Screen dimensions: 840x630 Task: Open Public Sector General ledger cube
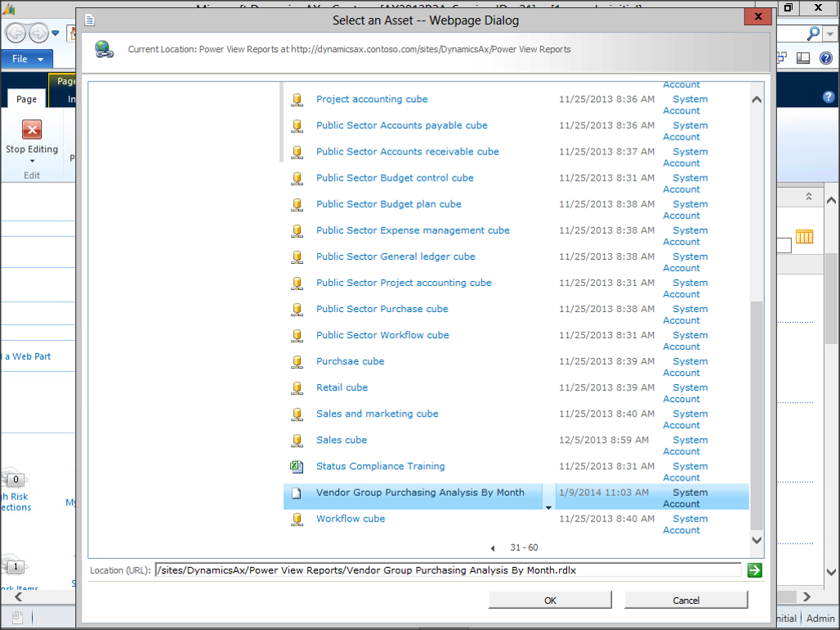(395, 257)
